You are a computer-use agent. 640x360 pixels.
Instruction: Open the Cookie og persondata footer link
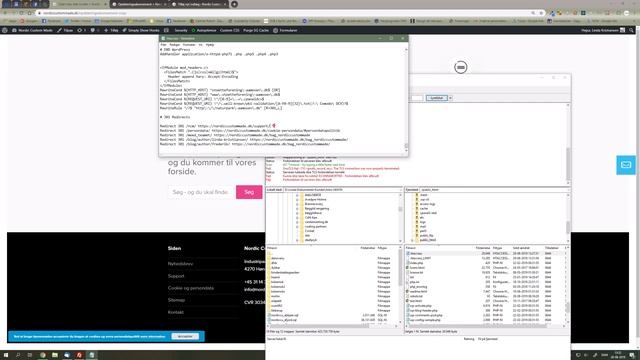[x=191, y=288]
